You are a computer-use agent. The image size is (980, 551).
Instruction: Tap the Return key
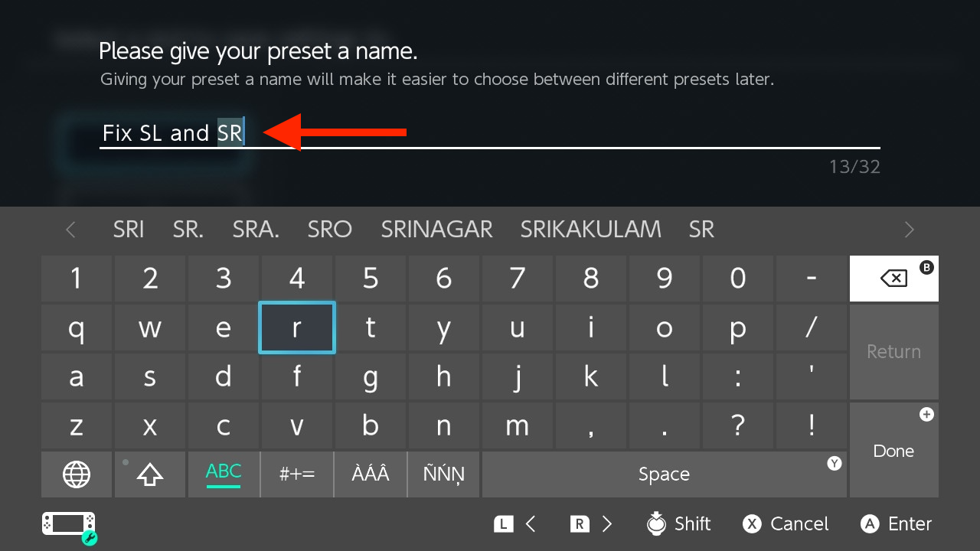[894, 352]
